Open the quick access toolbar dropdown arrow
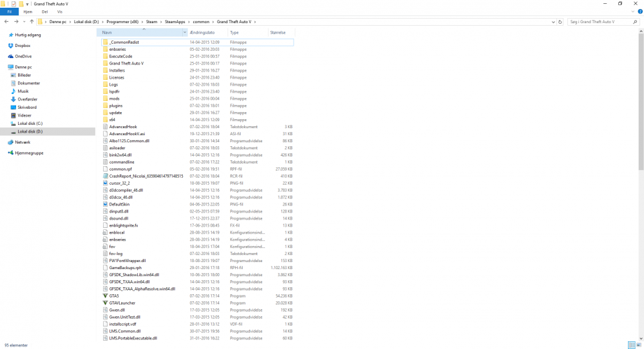 (28, 4)
